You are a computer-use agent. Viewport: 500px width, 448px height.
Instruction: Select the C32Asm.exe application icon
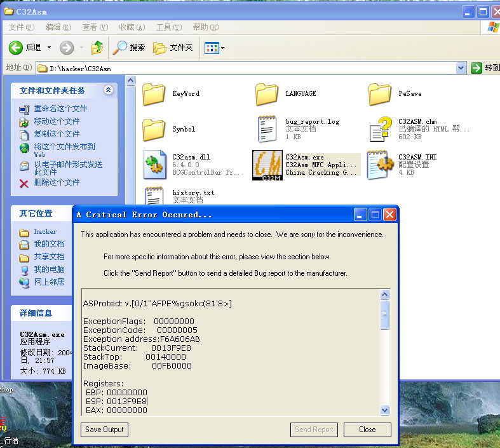pyautogui.click(x=267, y=165)
